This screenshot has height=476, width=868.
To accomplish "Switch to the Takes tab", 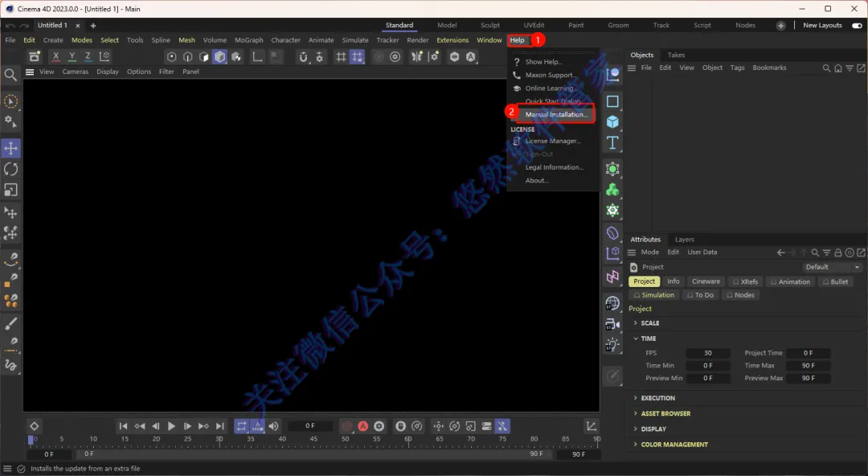I will tap(676, 55).
